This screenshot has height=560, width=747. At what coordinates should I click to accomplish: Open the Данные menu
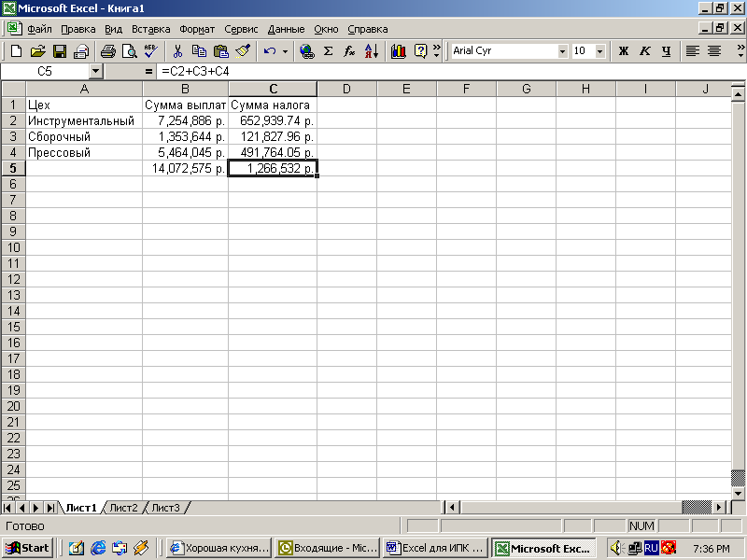click(x=286, y=29)
